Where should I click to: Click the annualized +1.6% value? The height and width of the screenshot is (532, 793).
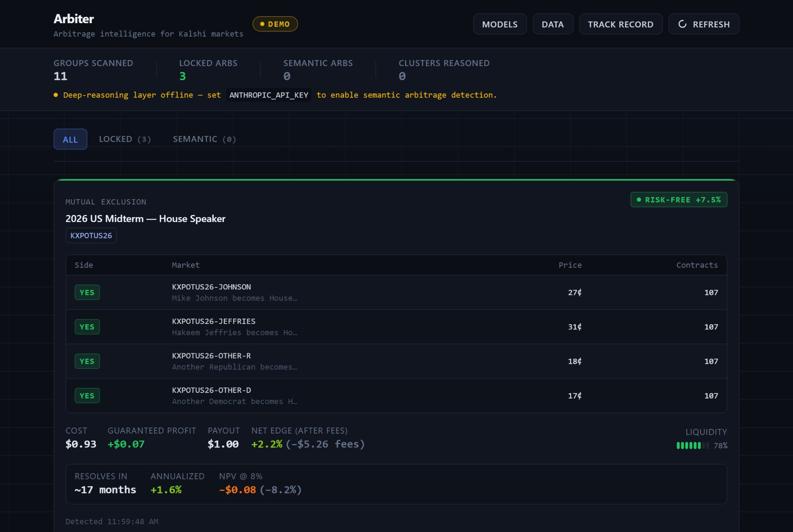click(x=166, y=490)
